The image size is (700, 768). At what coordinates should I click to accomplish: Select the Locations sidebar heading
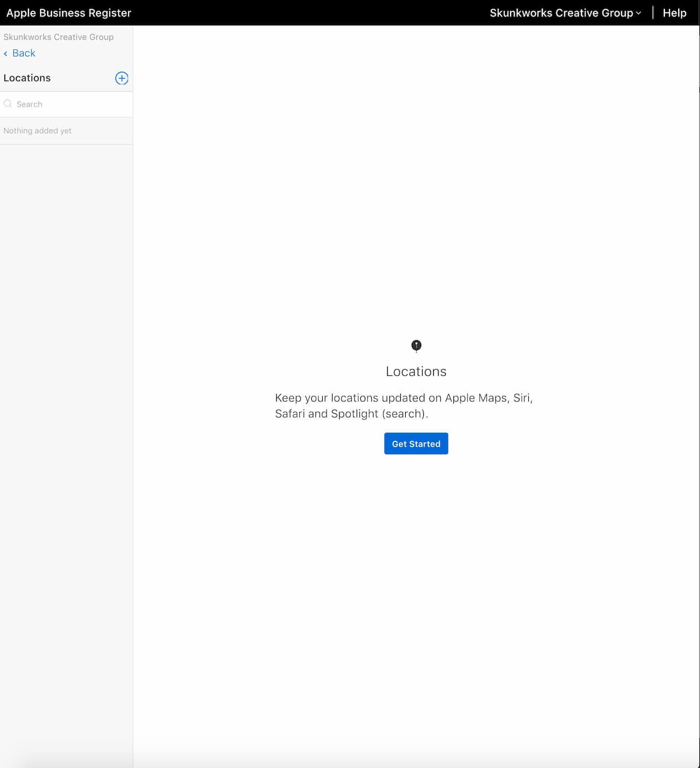[27, 78]
